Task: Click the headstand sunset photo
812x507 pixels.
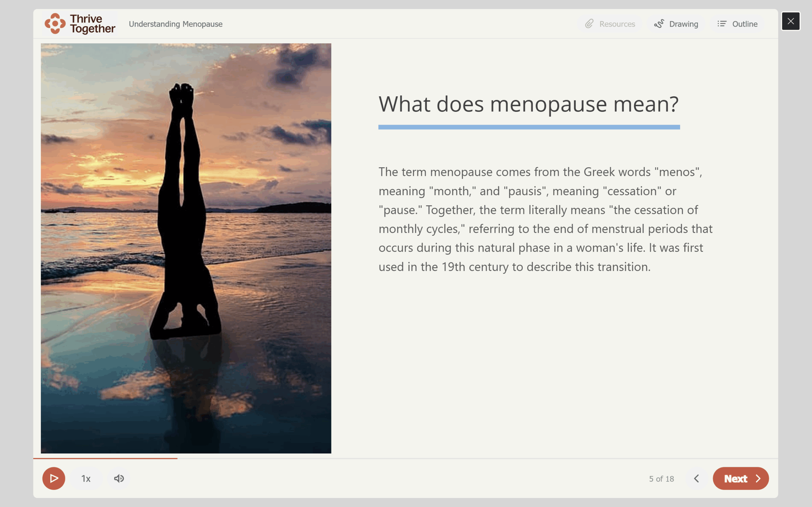Action: [x=186, y=248]
